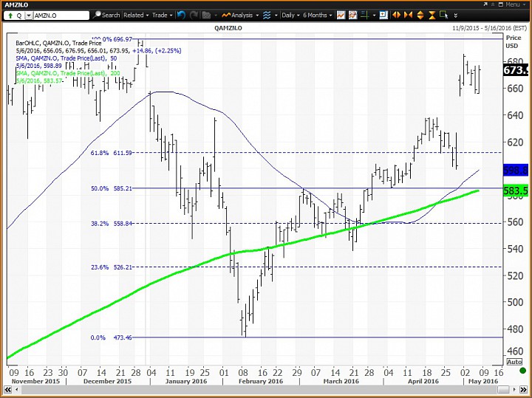The width and height of the screenshot is (532, 398).
Task: Click the pop-out arrow icon in title bar
Action: click(485, 4)
